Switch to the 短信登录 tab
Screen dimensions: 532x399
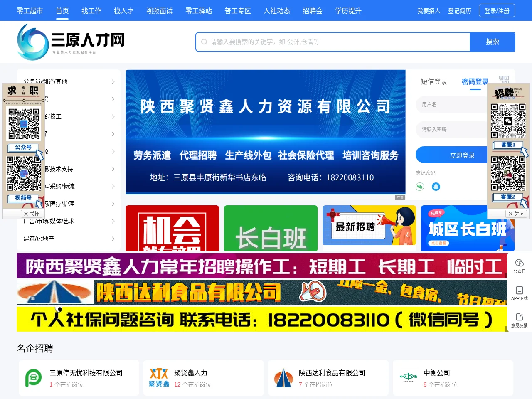click(434, 81)
